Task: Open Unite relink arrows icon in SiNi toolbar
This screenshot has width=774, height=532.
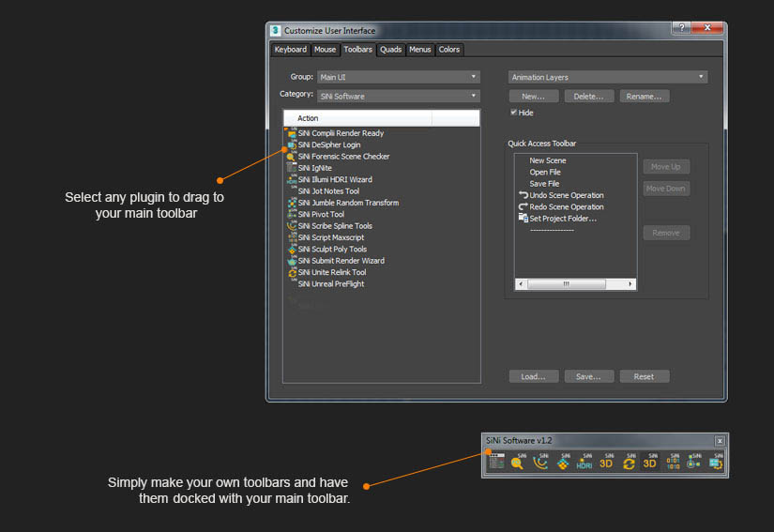Action: click(629, 462)
